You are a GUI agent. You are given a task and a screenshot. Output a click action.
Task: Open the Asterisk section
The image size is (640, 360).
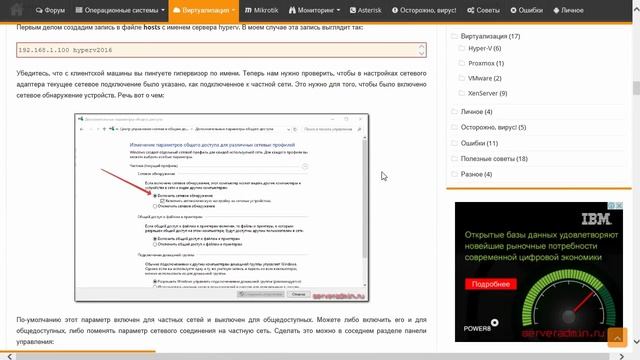point(365,10)
